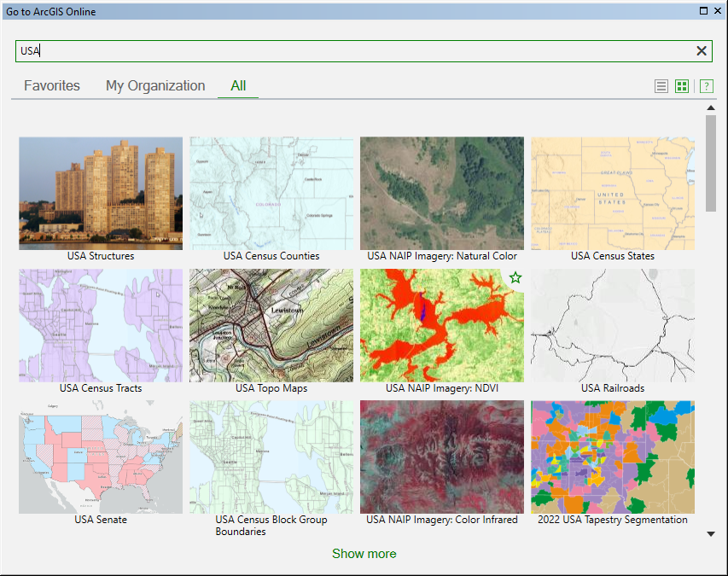The image size is (728, 576).
Task: Click the 'USA Census Block Group Boundaries' caption
Action: (271, 526)
